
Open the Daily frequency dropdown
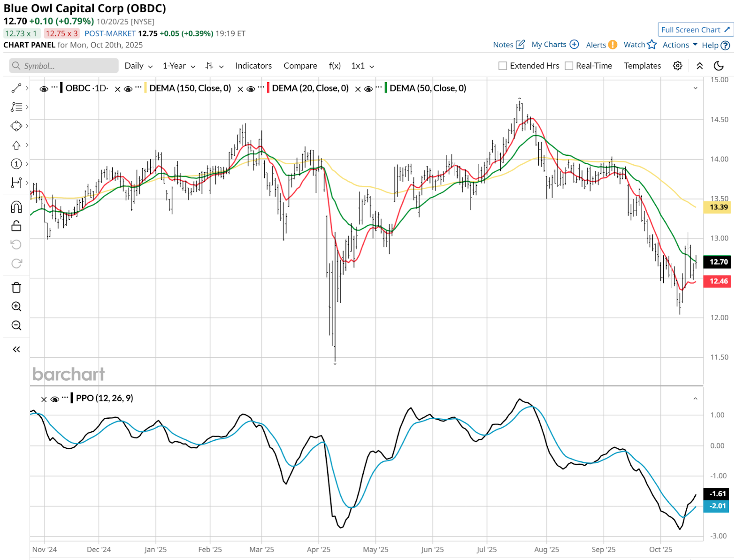(x=138, y=66)
